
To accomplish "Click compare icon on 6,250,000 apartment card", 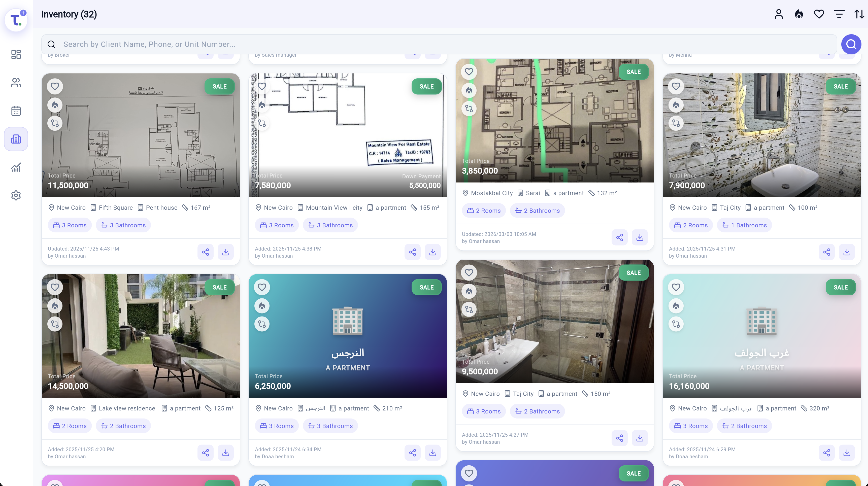I will tap(262, 324).
